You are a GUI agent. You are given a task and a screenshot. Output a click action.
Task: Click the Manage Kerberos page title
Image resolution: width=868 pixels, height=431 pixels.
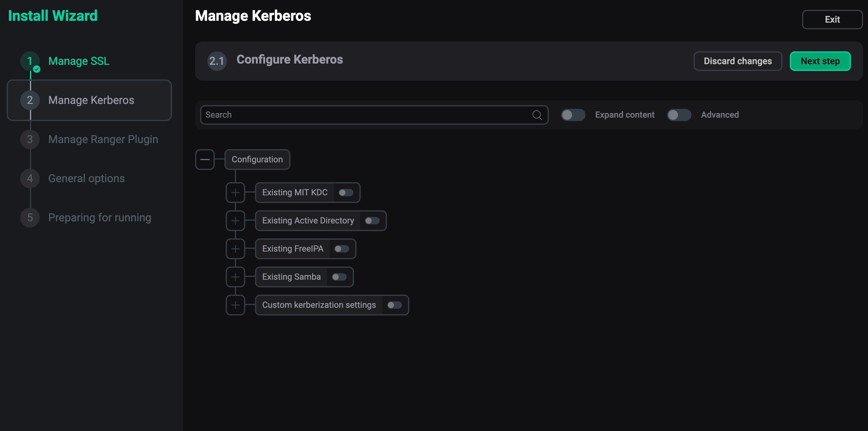253,16
